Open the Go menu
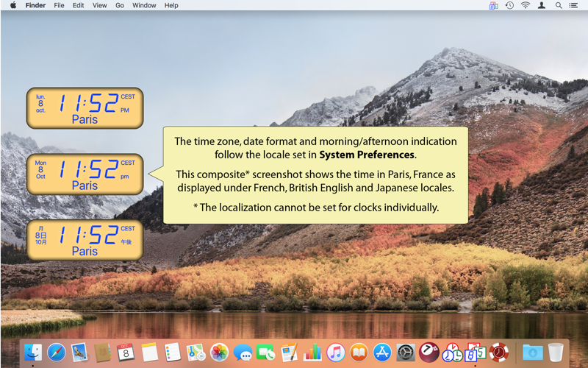The height and width of the screenshot is (368, 588). 120,5
